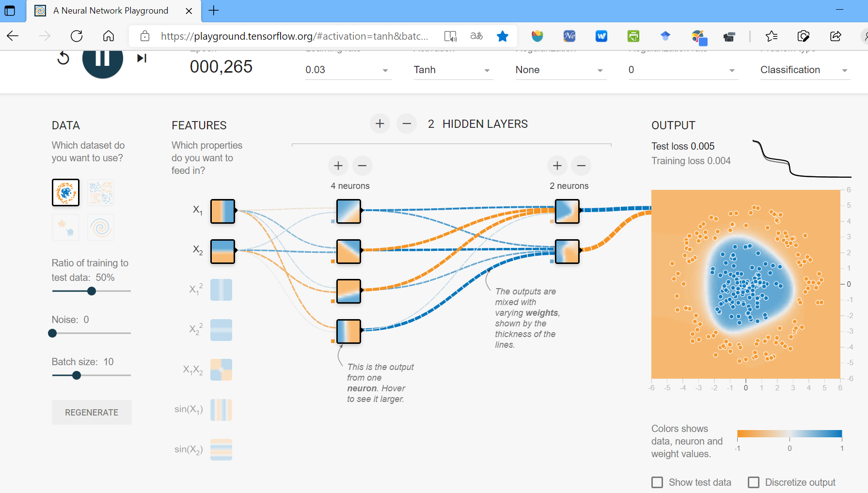
Task: Select the spiral dataset thumbnail
Action: (x=101, y=227)
